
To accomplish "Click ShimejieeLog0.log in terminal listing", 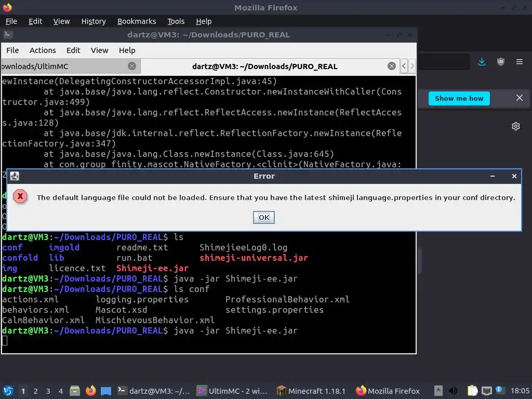I will pyautogui.click(x=243, y=247).
